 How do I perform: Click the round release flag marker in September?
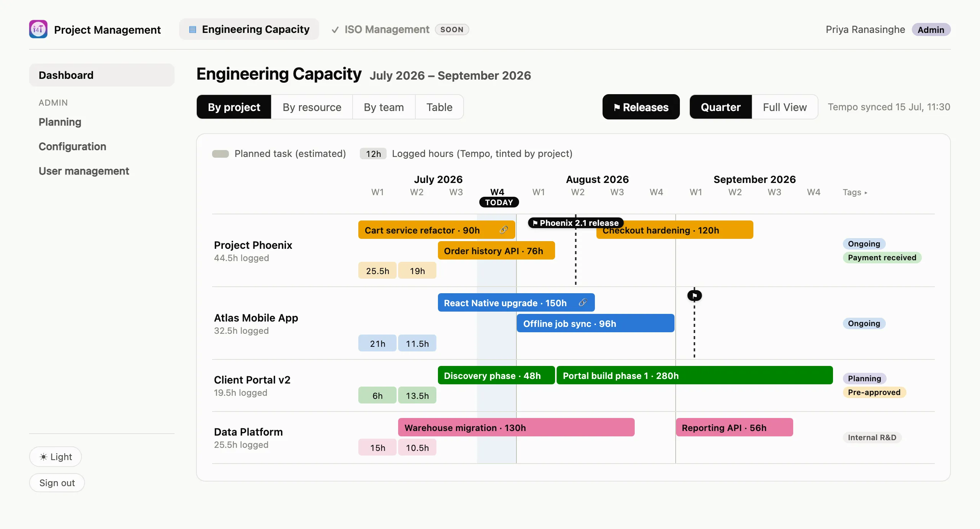click(x=694, y=296)
